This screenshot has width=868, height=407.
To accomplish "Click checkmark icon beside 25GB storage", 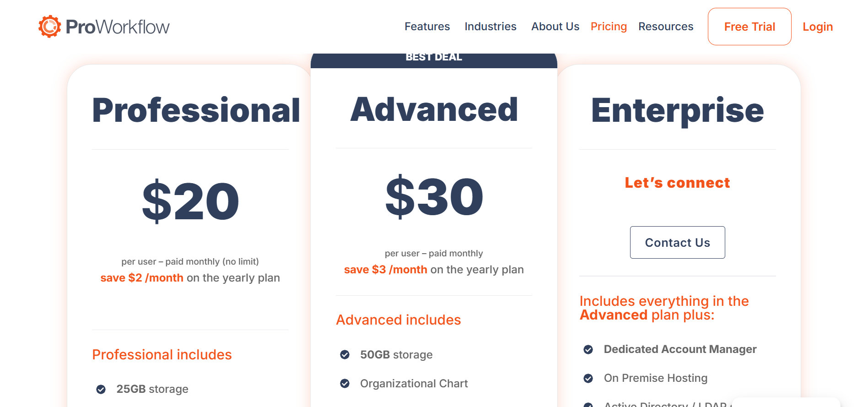I will 101,389.
